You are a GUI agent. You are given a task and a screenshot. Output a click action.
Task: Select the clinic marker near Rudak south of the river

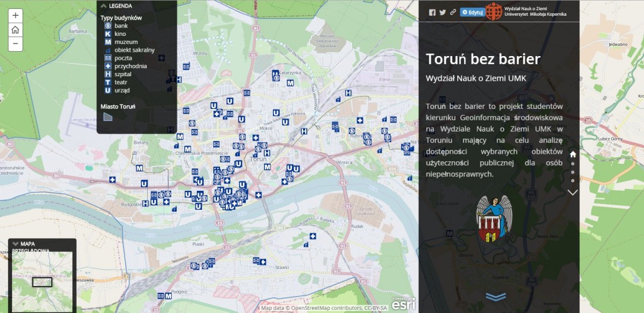(313, 236)
